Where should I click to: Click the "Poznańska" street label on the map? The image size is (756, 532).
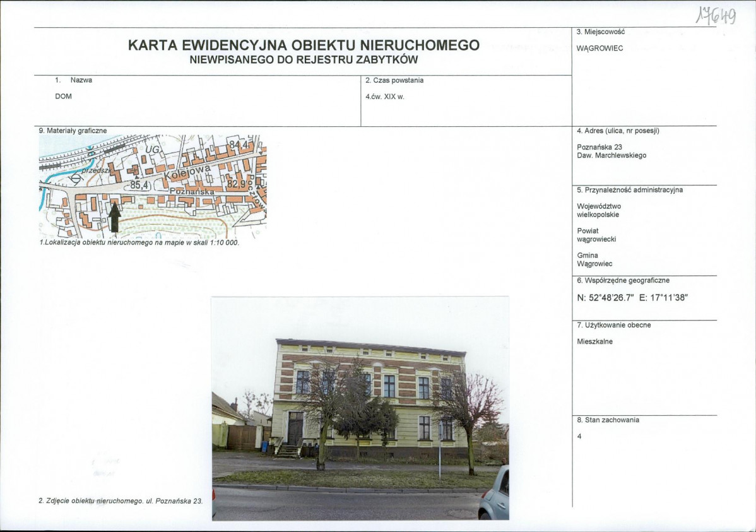click(192, 191)
